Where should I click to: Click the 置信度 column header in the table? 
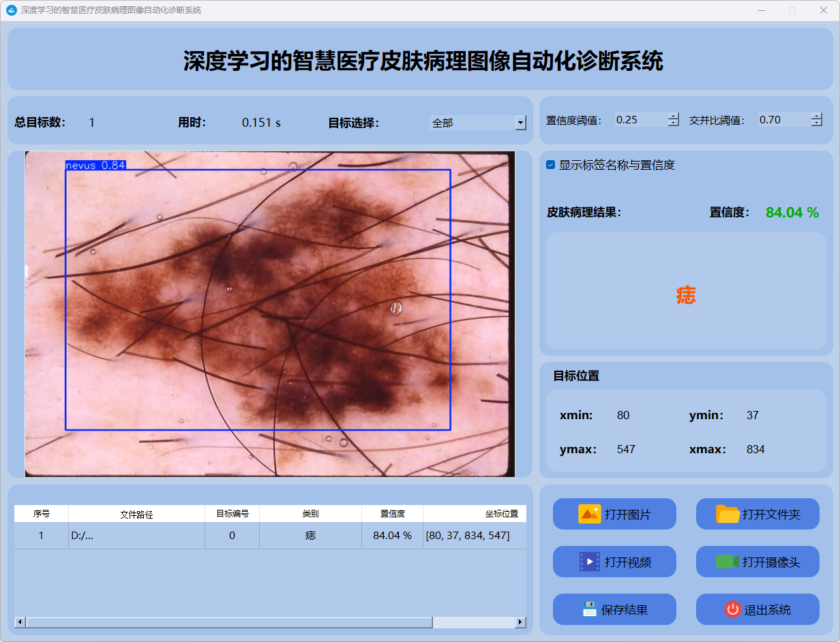(x=392, y=514)
